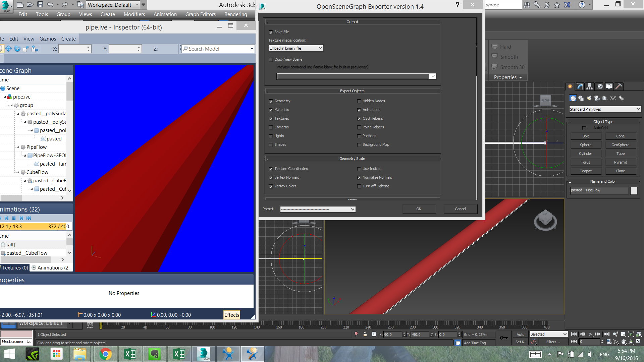Check the Turn off Lighting option

pos(359,186)
